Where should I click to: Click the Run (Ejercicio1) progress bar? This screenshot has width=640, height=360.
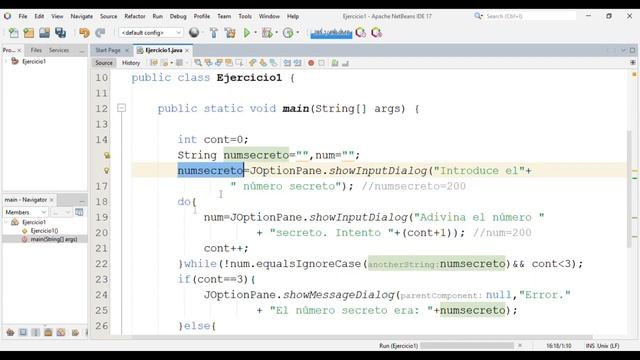pos(467,345)
